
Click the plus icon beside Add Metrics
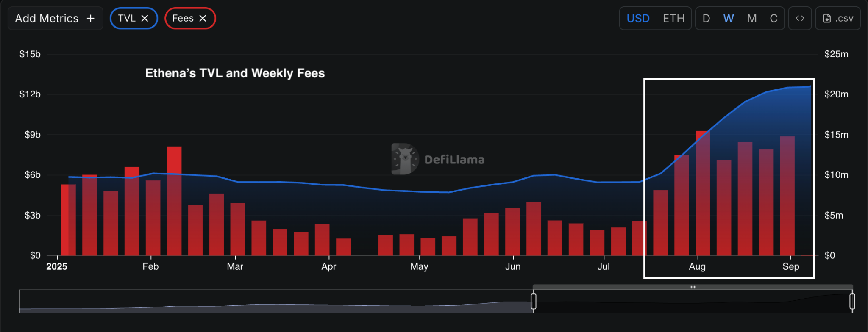click(x=90, y=18)
